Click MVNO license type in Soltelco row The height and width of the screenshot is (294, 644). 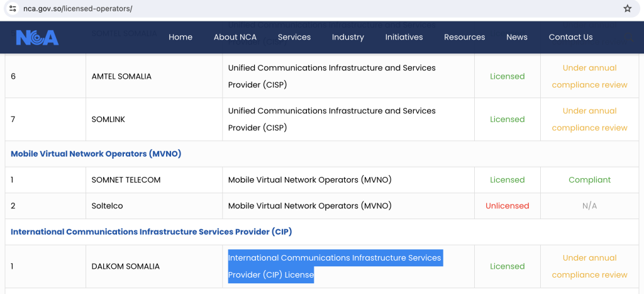[309, 206]
